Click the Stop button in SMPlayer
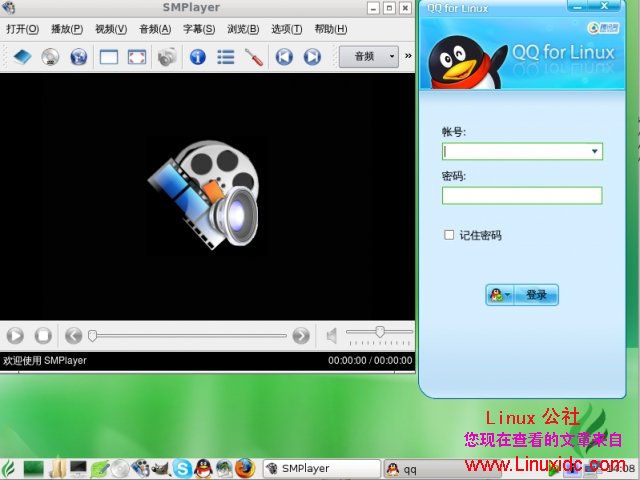Viewport: 640px width, 480px height. click(43, 336)
